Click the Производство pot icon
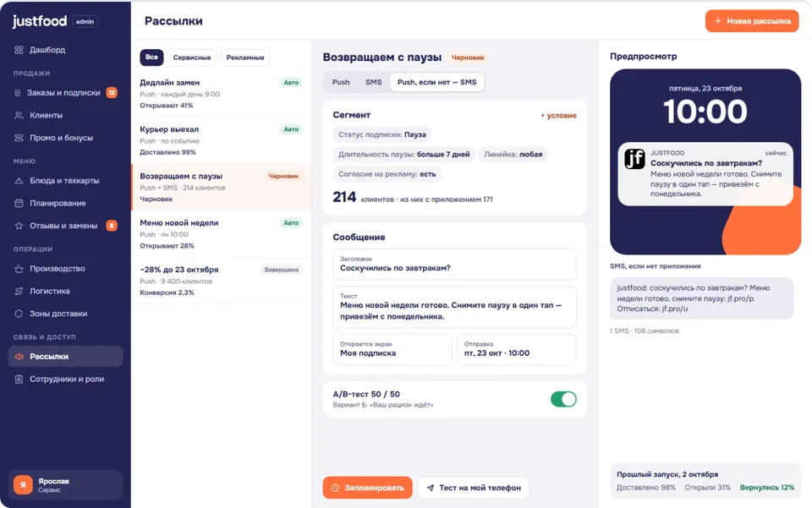Image resolution: width=812 pixels, height=508 pixels. pyautogui.click(x=19, y=269)
